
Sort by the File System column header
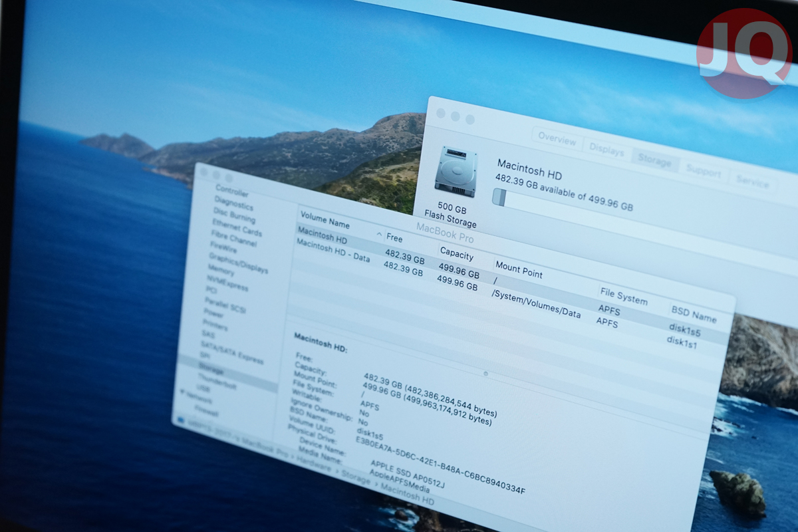point(623,297)
